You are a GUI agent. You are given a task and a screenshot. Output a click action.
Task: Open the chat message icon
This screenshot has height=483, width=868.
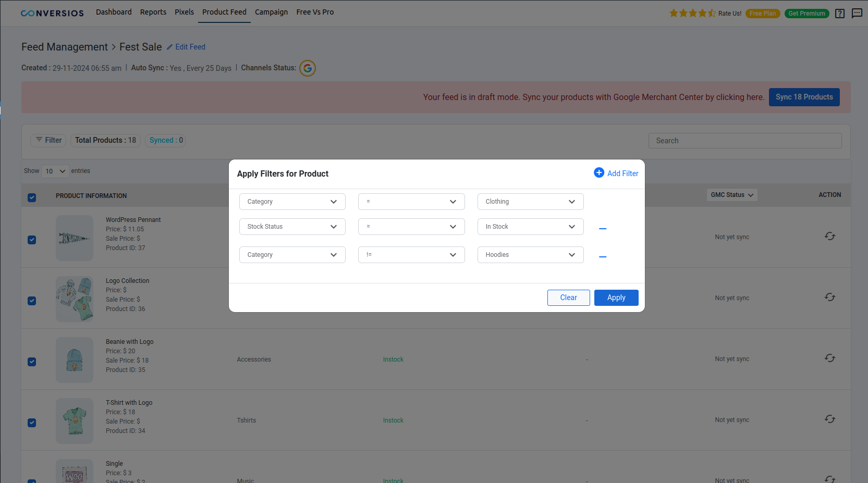[x=857, y=13]
